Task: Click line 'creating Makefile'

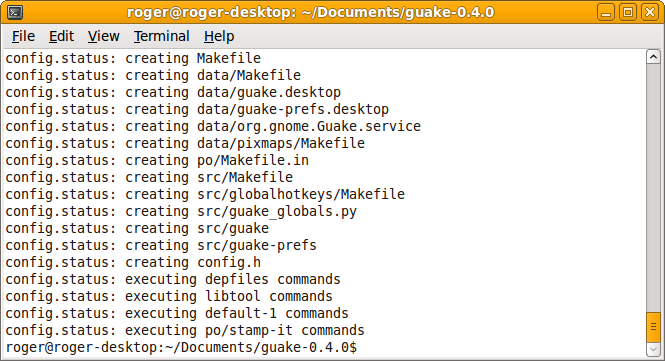Action: tap(133, 58)
